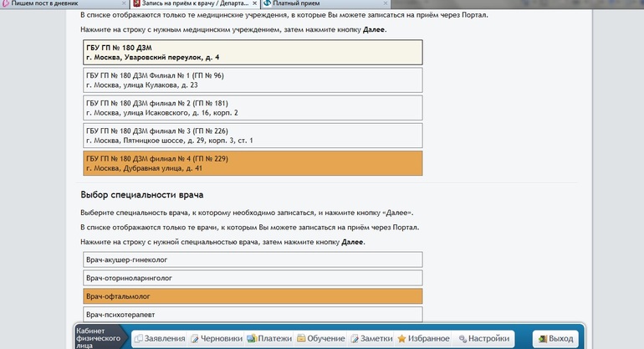Close the 'Платный прием' tab
644x349 pixels.
point(386,3)
